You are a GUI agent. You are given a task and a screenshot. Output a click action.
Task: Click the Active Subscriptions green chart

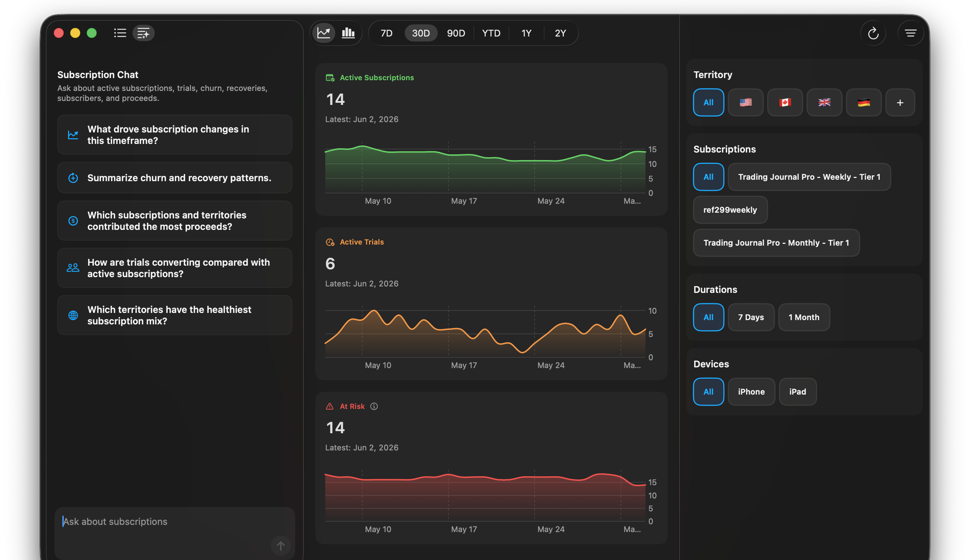[x=485, y=168]
